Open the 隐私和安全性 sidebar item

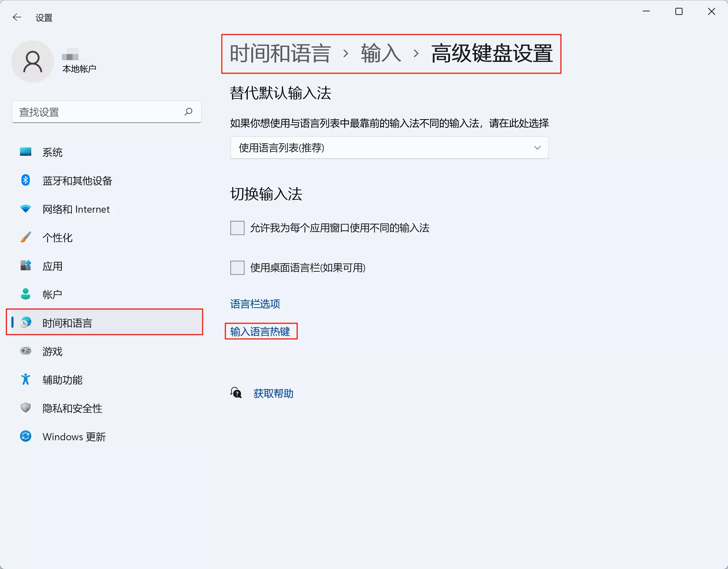click(72, 408)
